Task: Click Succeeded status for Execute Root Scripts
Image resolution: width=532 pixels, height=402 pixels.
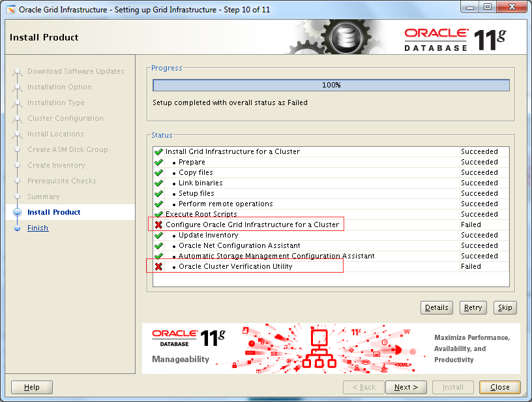Action: coord(479,214)
